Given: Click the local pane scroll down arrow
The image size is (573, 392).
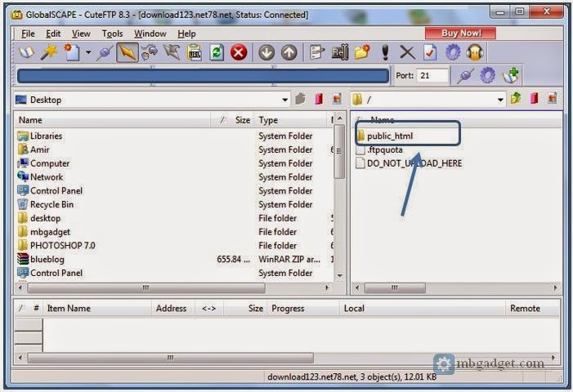Looking at the screenshot, I should coord(339,275).
